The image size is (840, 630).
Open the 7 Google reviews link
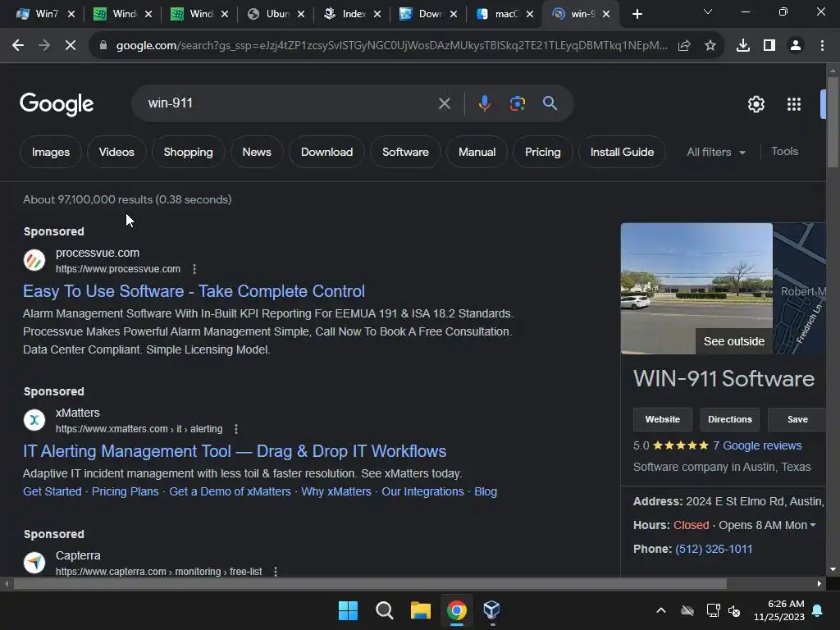coord(757,445)
